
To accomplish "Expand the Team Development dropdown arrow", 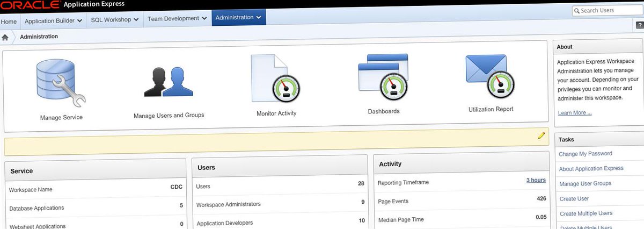I will tap(204, 18).
